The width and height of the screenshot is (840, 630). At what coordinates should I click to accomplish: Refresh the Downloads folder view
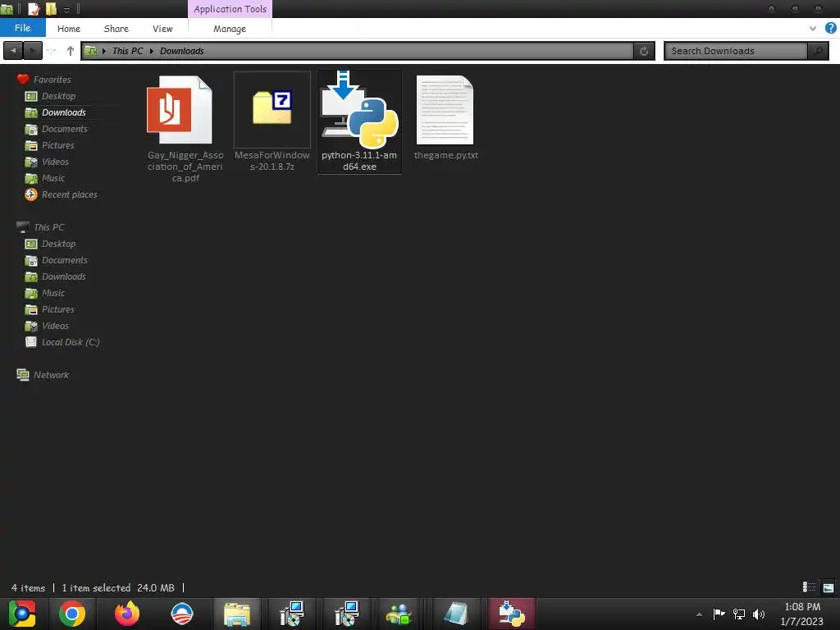[x=644, y=51]
